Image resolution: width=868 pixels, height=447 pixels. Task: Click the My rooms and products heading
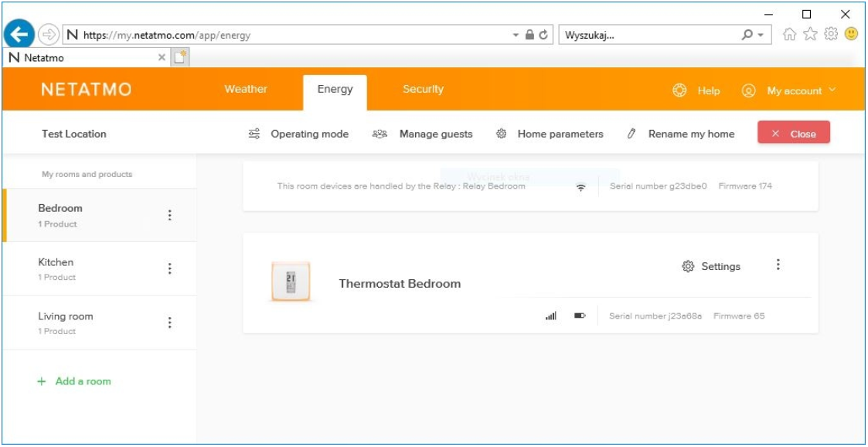click(87, 174)
